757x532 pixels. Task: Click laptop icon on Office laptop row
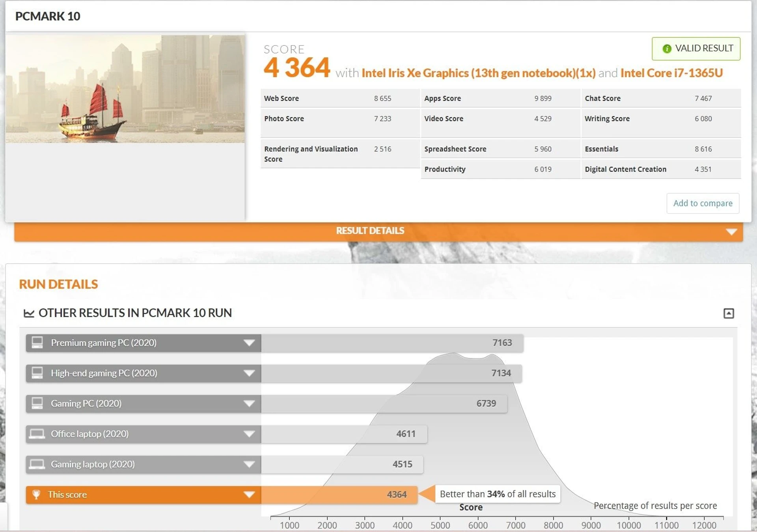click(x=37, y=434)
